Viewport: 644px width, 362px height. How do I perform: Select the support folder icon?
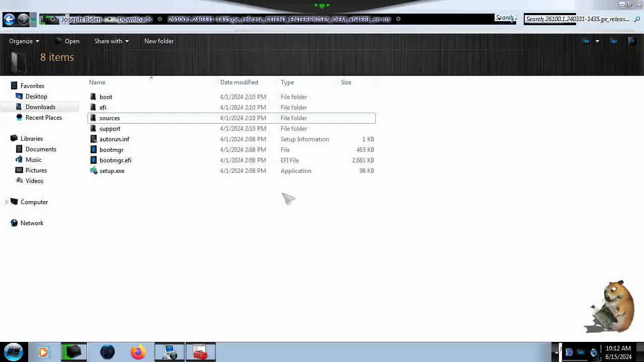click(93, 129)
